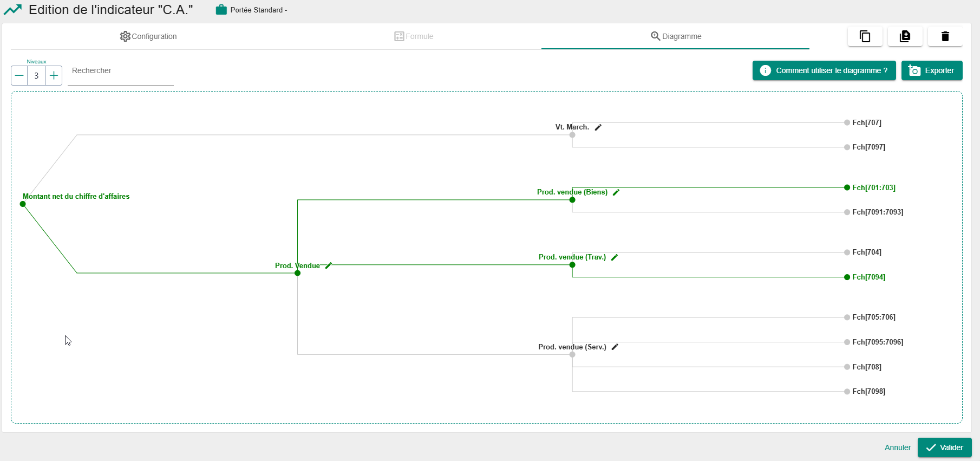Collapse the Prod. Vendue tree node dot

[297, 273]
